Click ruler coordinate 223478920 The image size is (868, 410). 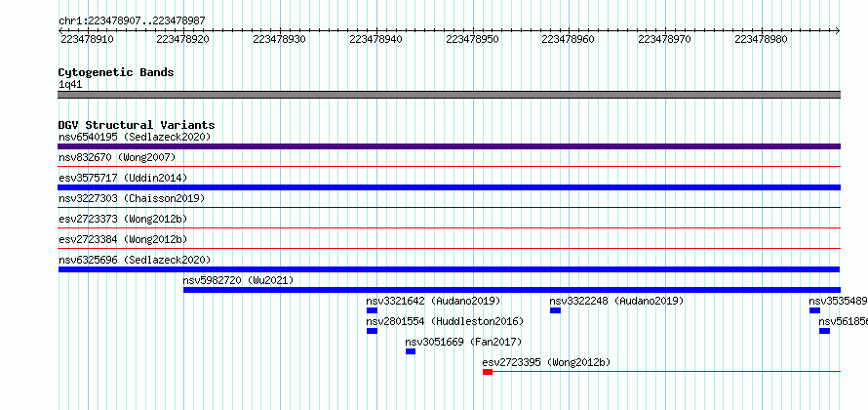(183, 39)
